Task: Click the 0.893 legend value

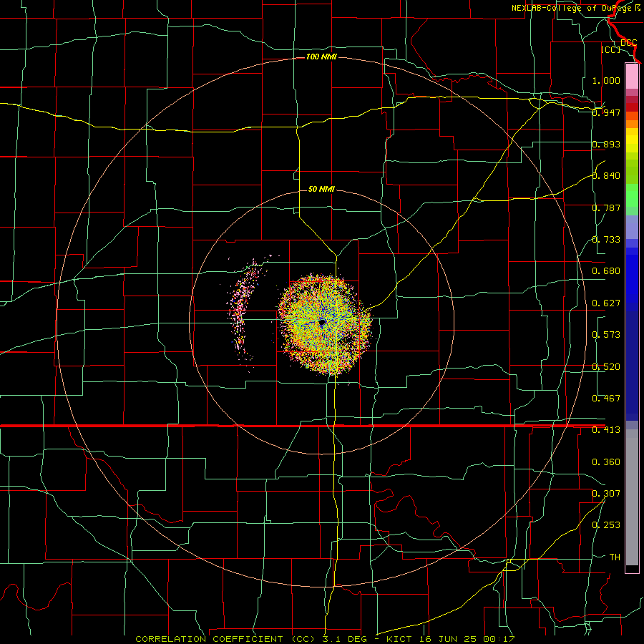Action: 606,144
